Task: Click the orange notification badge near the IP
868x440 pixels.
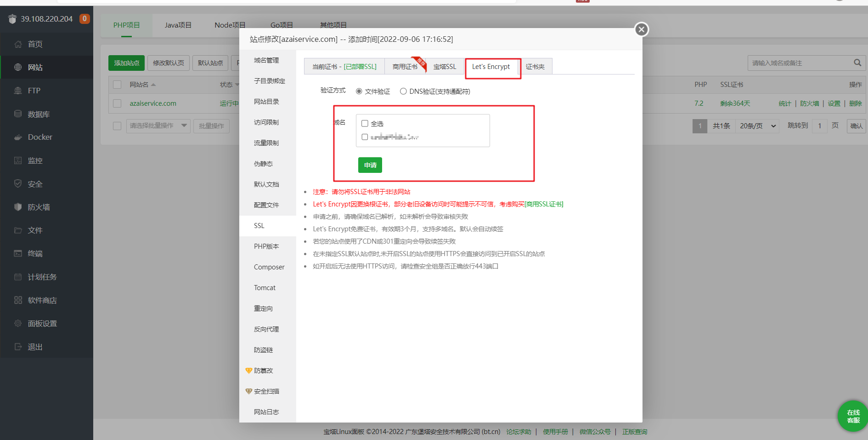Action: tap(85, 18)
